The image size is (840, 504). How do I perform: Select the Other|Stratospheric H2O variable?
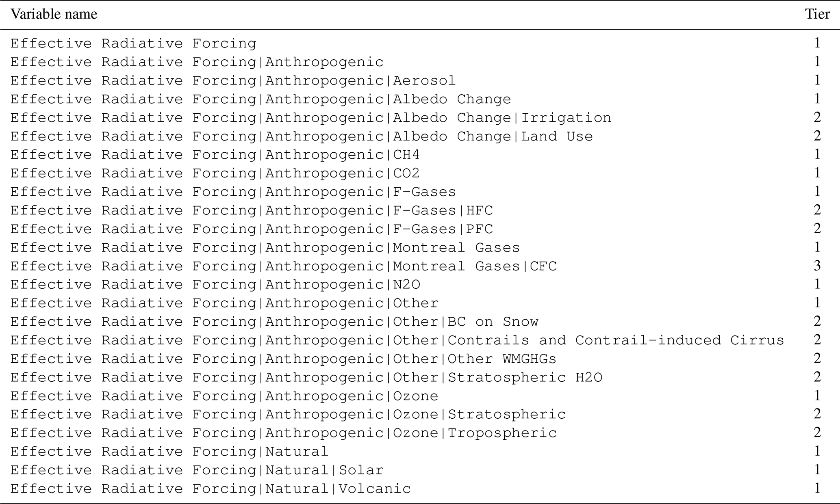click(x=306, y=378)
